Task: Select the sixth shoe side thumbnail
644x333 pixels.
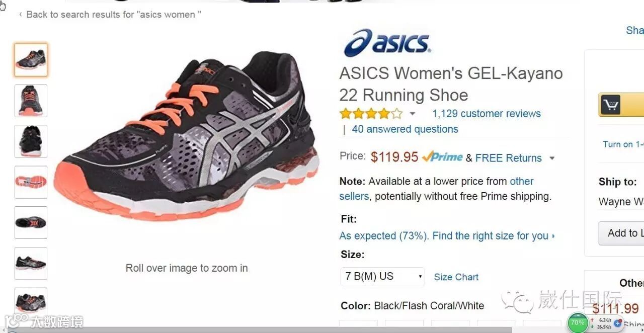Action: (31, 264)
